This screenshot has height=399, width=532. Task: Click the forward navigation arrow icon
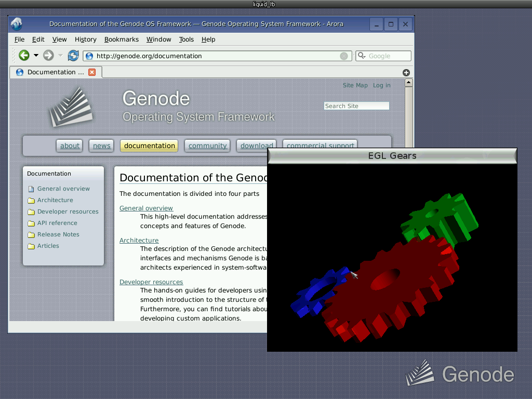pos(47,55)
